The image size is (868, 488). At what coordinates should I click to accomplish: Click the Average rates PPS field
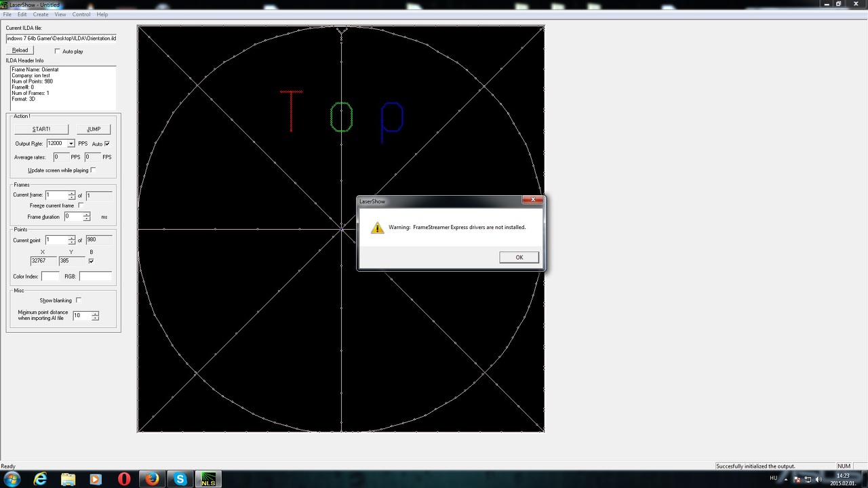61,157
